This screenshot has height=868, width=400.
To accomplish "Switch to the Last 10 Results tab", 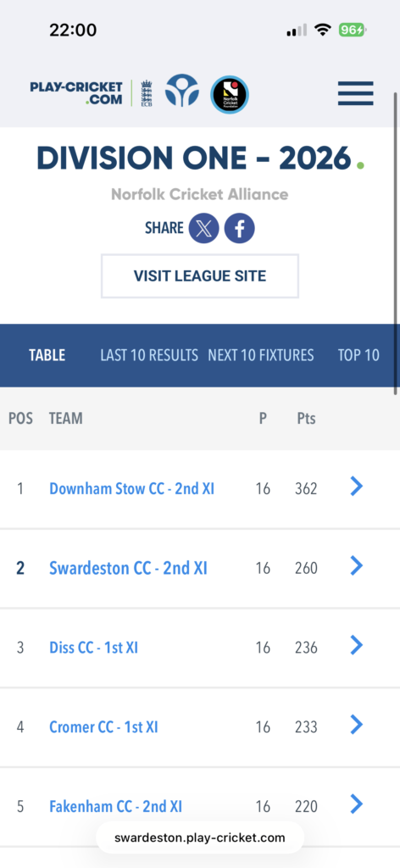I will point(149,355).
